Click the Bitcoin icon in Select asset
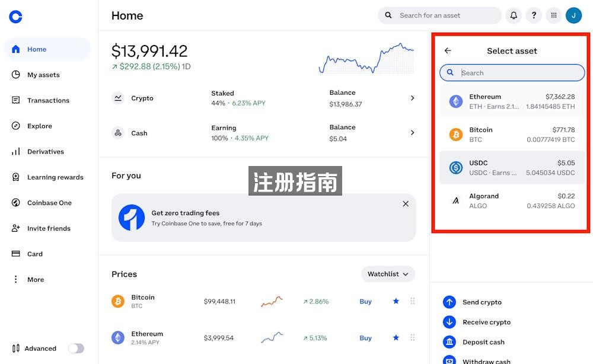Screen dimensions: 593x364 tap(455, 135)
